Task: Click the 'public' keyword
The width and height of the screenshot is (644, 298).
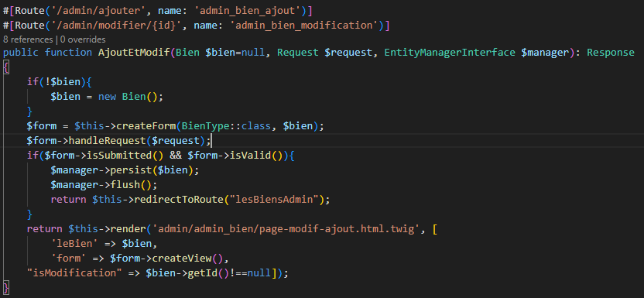Action: [21, 53]
